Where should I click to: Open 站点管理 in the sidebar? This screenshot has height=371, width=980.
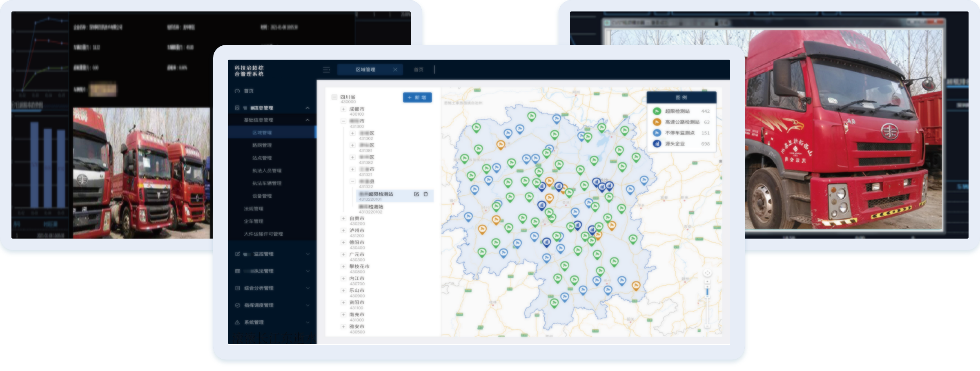coord(262,158)
